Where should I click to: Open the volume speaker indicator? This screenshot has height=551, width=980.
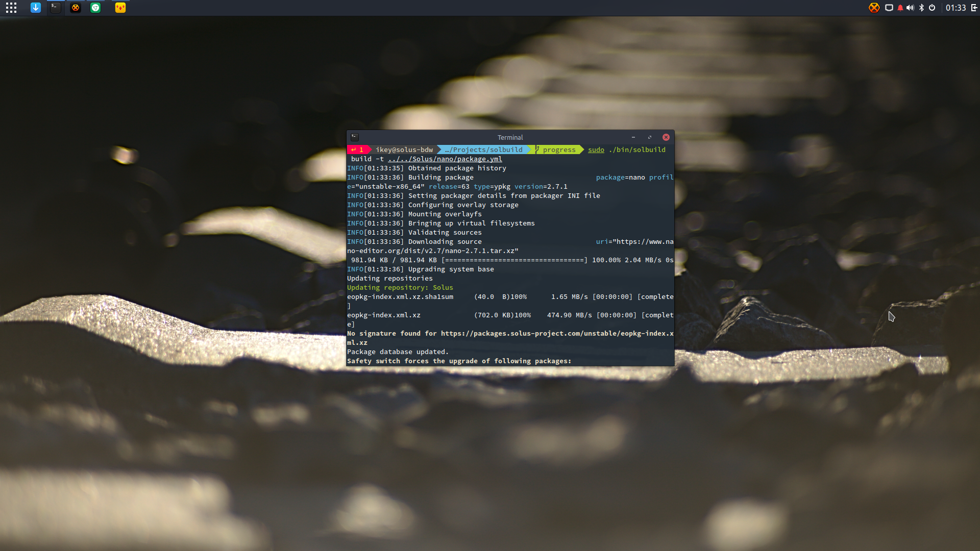pos(910,8)
